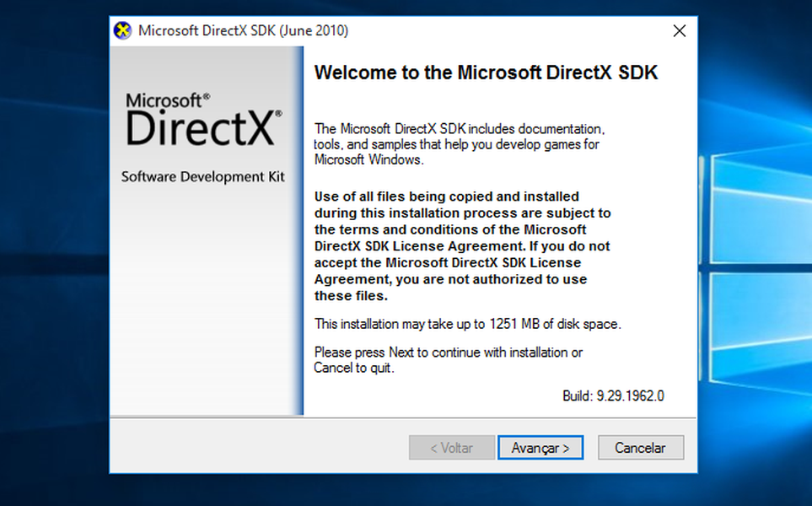Click the SDK description paragraph about documentation
Screen dimensions: 812x506
[x=460, y=144]
